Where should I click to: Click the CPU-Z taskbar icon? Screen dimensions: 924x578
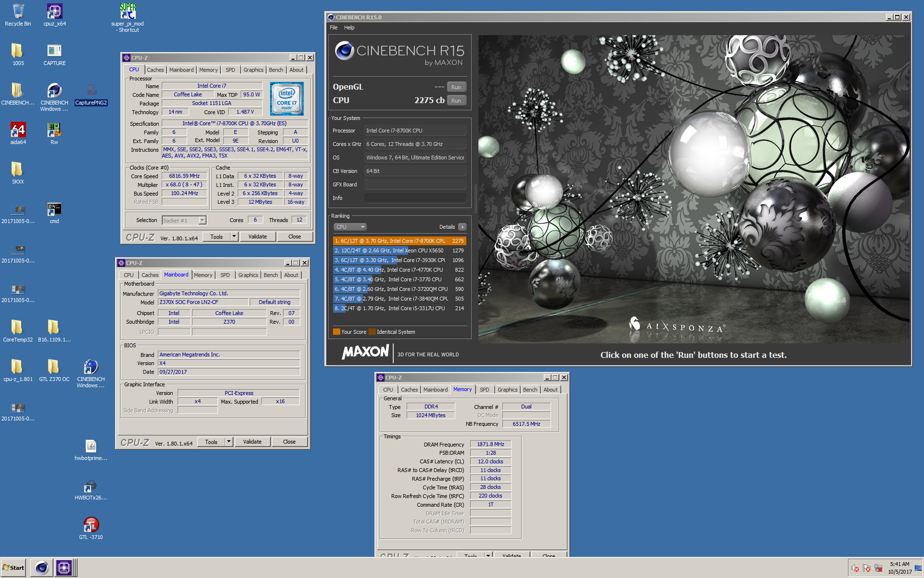(x=64, y=568)
